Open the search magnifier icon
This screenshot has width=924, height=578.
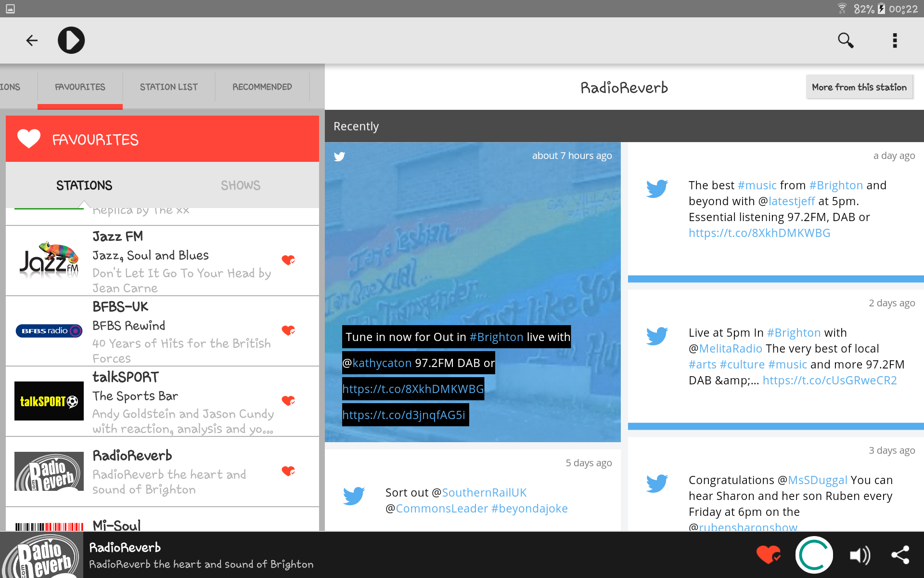click(846, 40)
